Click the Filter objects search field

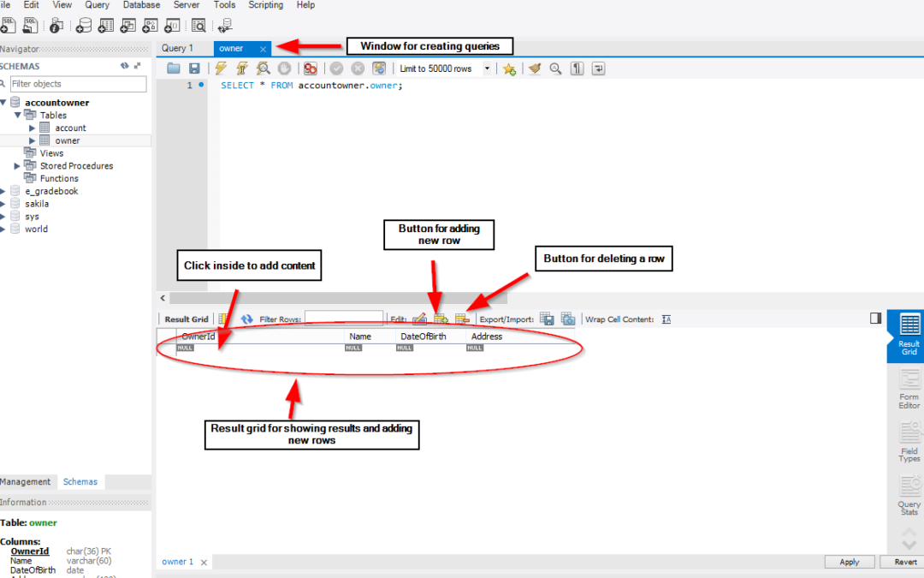[x=77, y=84]
